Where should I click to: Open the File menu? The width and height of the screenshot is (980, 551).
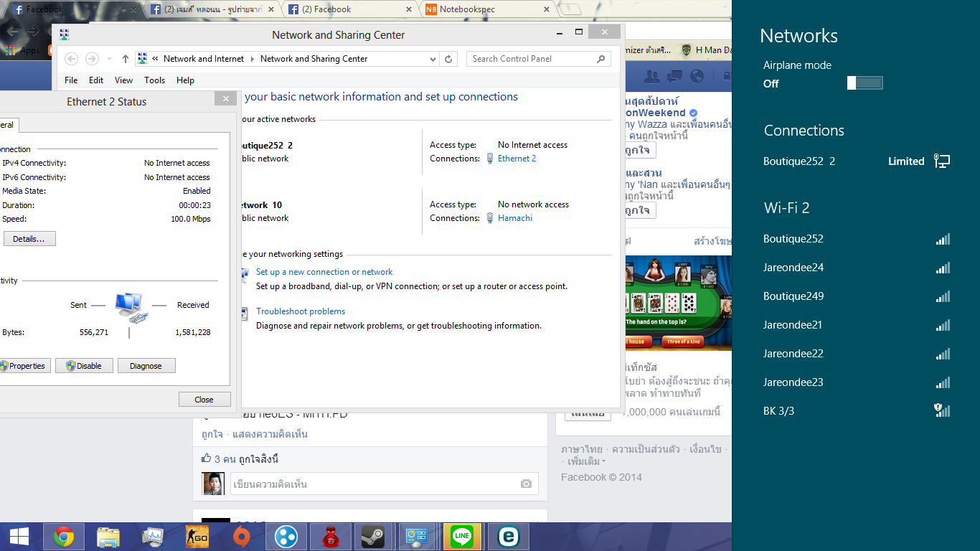click(71, 80)
